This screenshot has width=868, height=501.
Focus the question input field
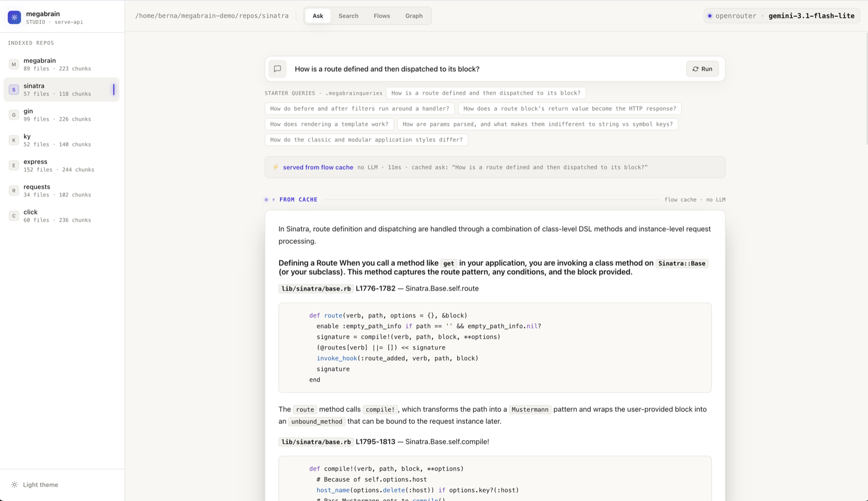point(487,69)
